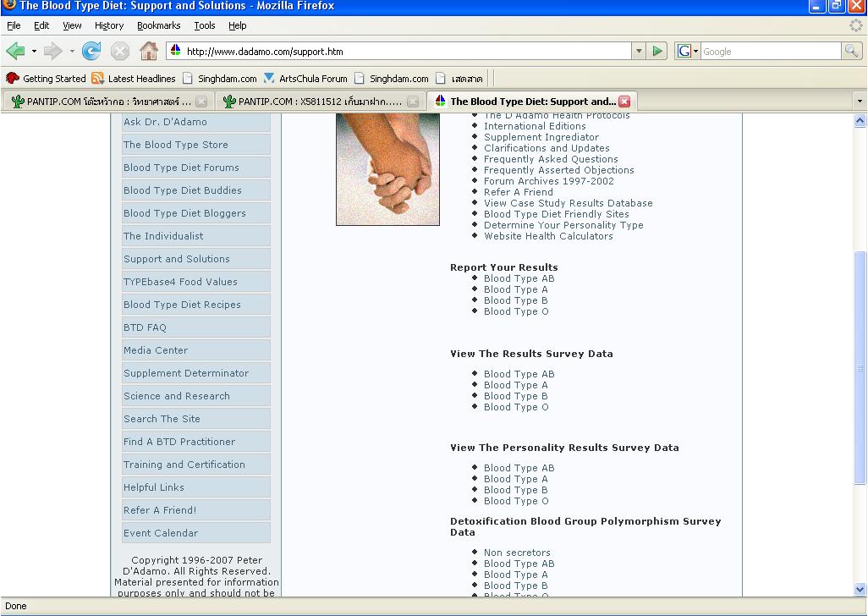The height and width of the screenshot is (616, 868).
Task: Open Training and Certification link
Action: pos(196,465)
